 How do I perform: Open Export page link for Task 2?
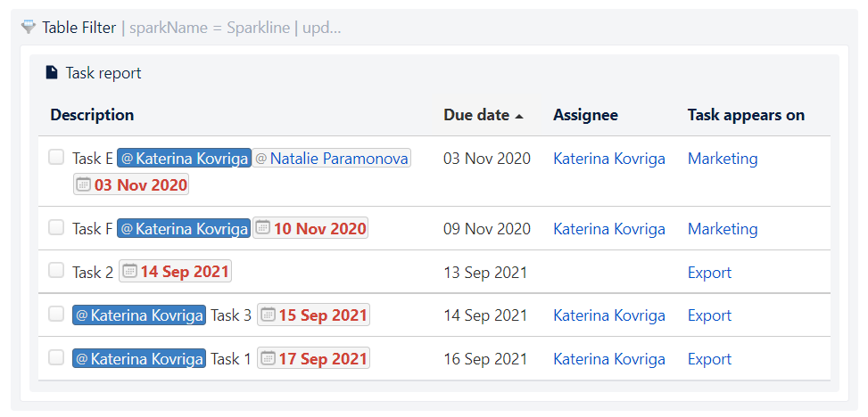tap(709, 272)
